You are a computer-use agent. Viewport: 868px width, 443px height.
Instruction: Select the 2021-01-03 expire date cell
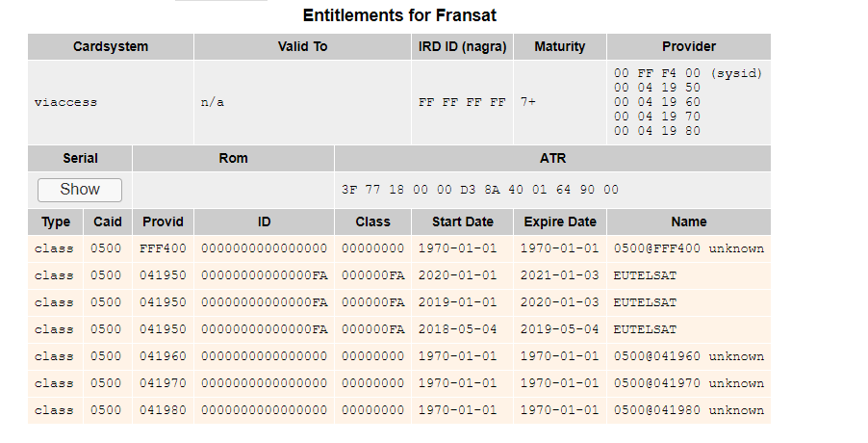[559, 275]
